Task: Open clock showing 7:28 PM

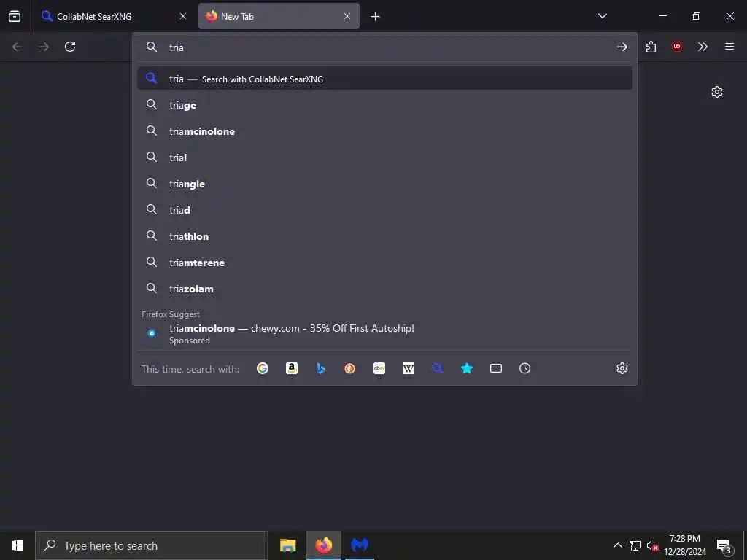Action: [685, 545]
